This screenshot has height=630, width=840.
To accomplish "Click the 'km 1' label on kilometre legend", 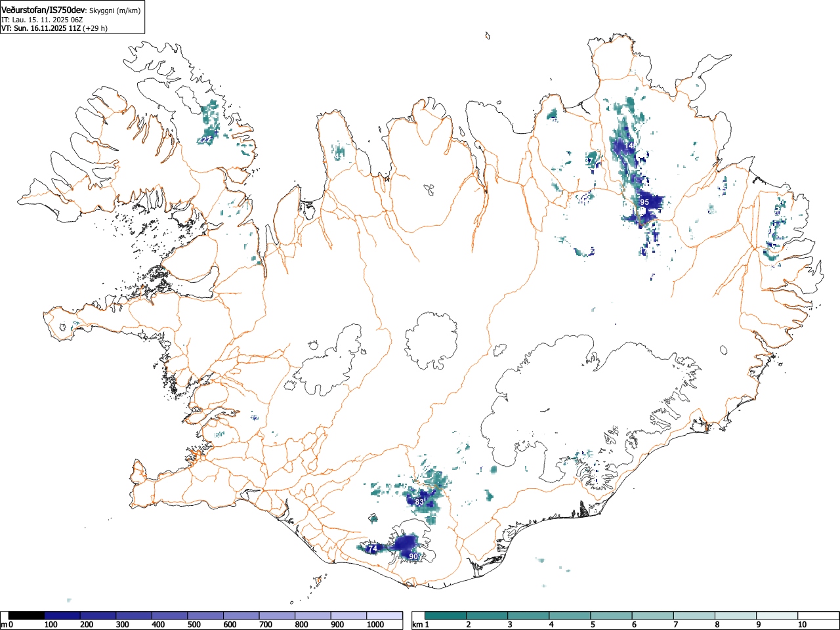I will 421,625.
